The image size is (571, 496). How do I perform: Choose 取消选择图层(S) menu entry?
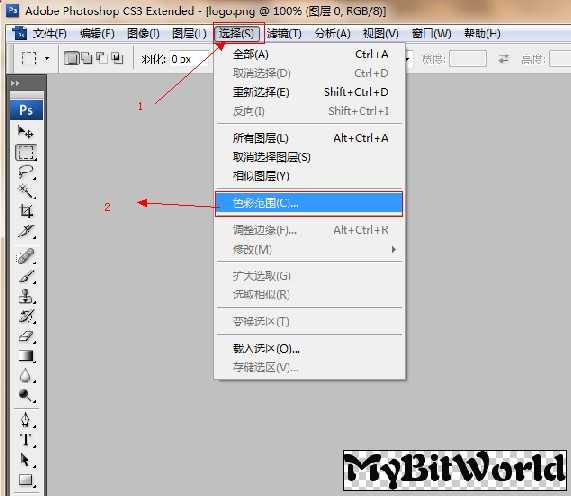(310, 157)
